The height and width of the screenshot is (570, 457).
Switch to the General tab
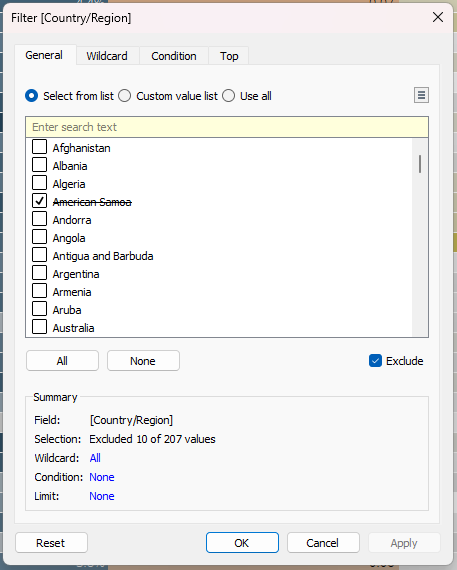pyautogui.click(x=44, y=55)
